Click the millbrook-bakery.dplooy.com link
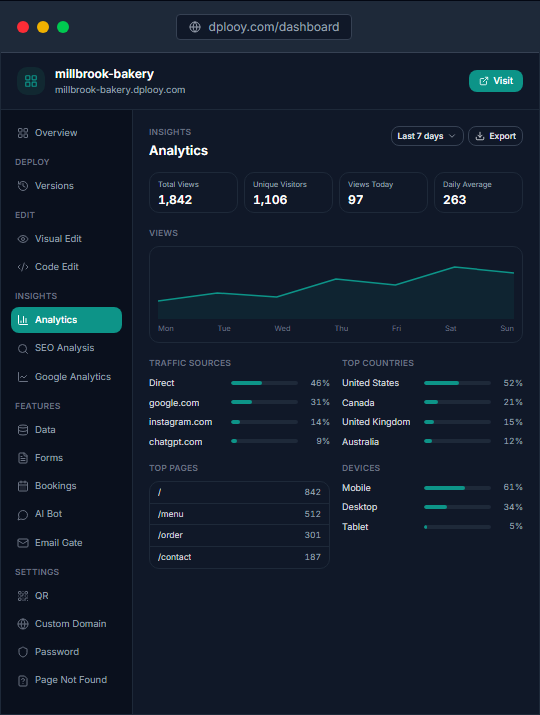The height and width of the screenshot is (715, 540). tap(120, 90)
